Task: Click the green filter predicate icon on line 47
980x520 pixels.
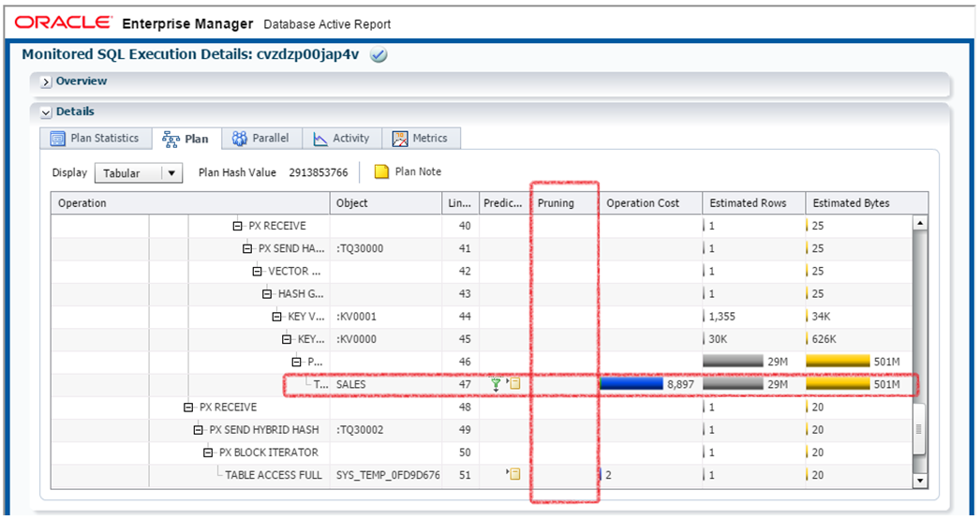Action: click(496, 384)
